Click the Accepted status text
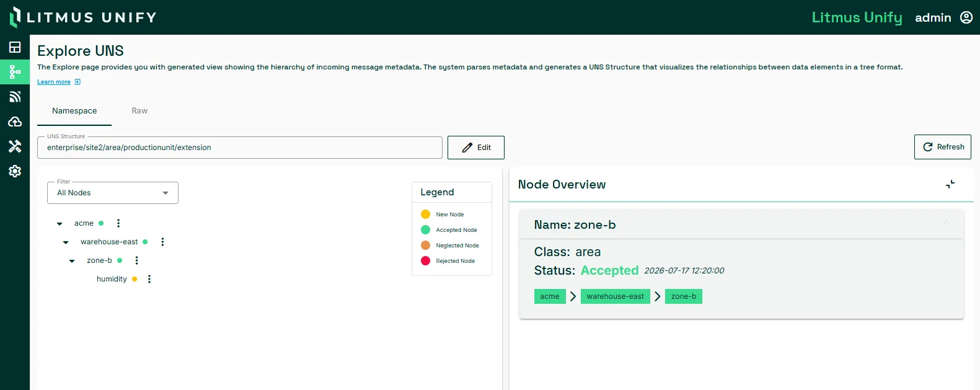This screenshot has height=390, width=980. click(609, 270)
